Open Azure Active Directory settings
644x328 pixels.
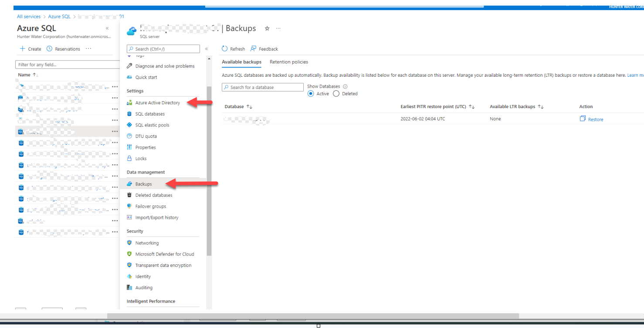coord(157,103)
